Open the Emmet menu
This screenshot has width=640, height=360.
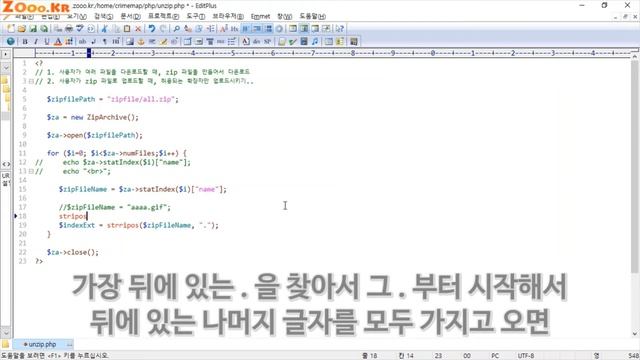pos(260,16)
